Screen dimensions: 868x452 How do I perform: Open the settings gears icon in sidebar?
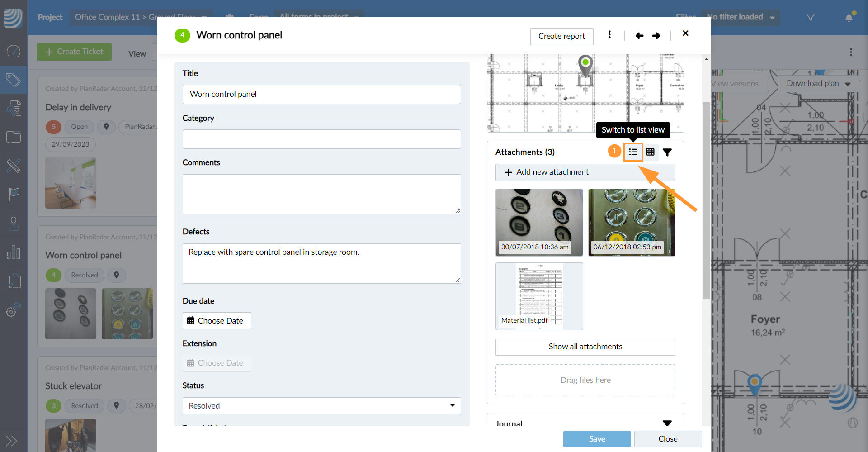click(x=14, y=309)
